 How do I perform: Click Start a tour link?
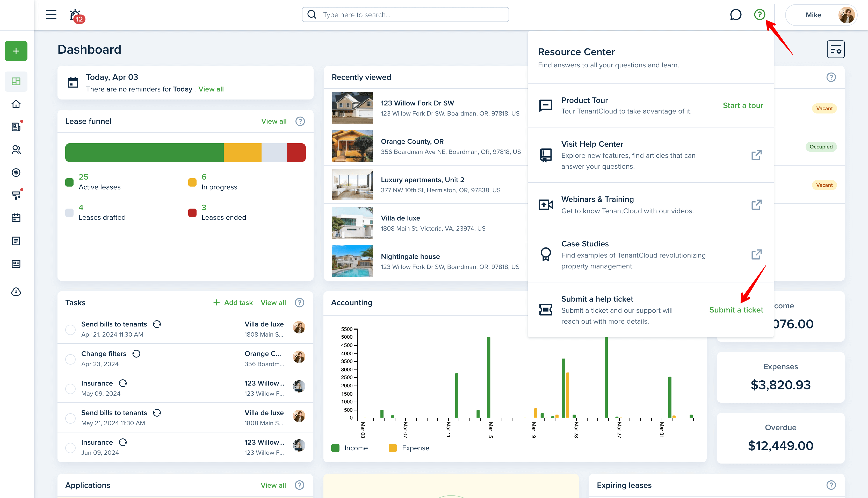coord(743,105)
